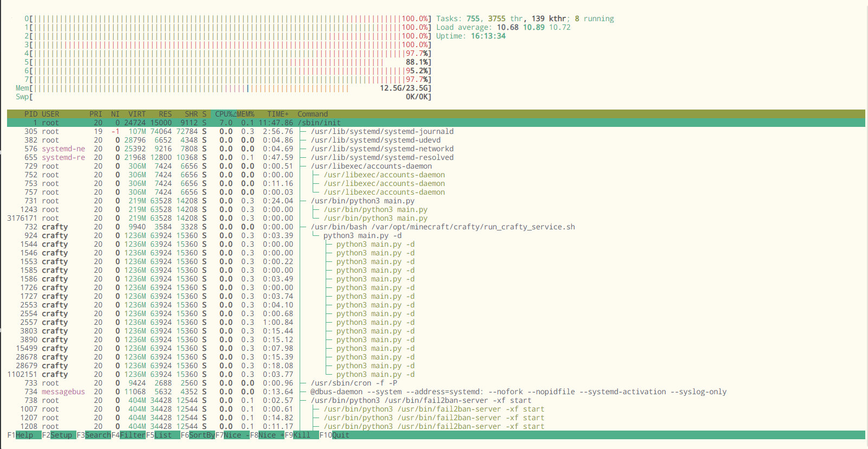Open F2 Setup in the bottom bar
Viewport: 868px width, 449px height.
[x=59, y=435]
